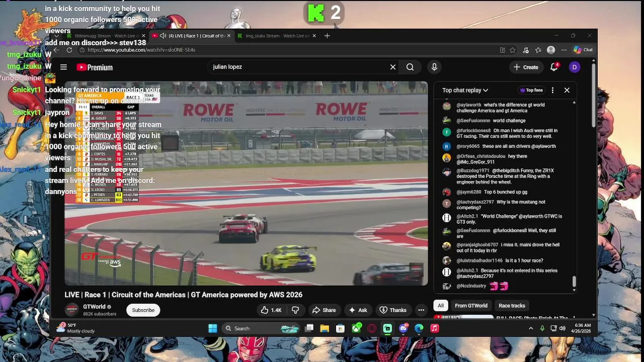Select the All filter chip
Viewport: 644px width, 362px height.
pos(440,306)
